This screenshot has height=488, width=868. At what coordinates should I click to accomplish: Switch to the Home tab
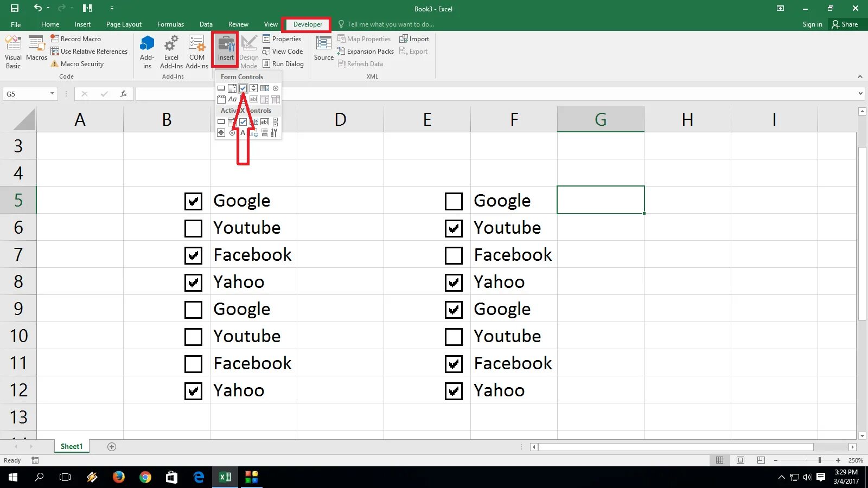click(50, 24)
